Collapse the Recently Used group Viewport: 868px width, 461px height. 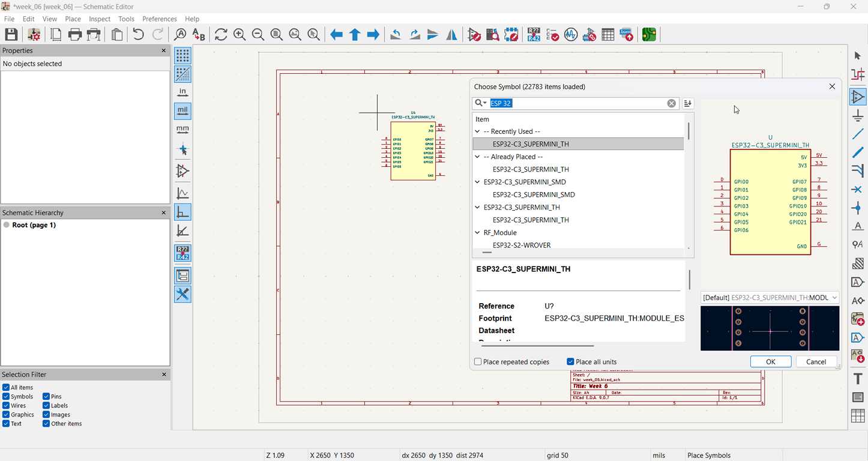click(478, 131)
